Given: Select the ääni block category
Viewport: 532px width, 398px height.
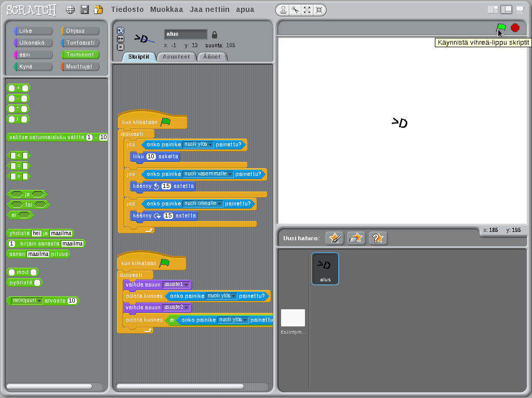Looking at the screenshot, I should (33, 54).
